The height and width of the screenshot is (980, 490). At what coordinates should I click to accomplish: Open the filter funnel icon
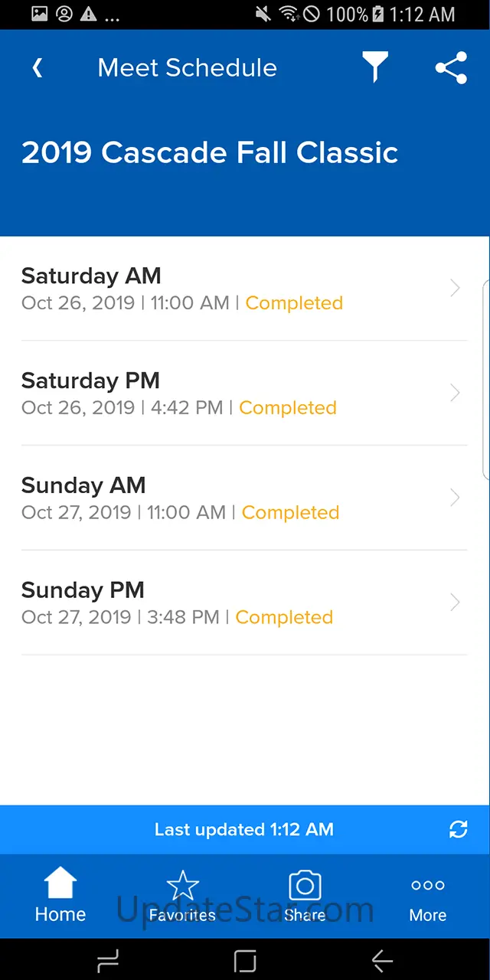pos(375,68)
